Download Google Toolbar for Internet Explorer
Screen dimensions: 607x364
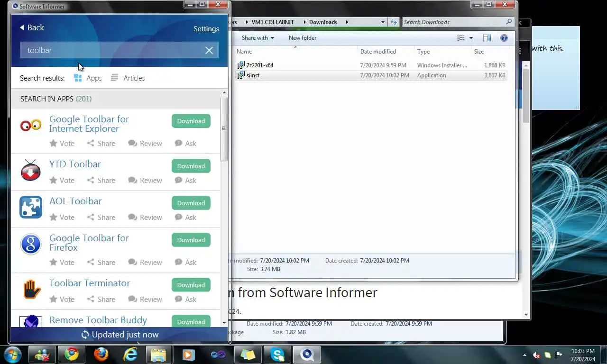[191, 121]
